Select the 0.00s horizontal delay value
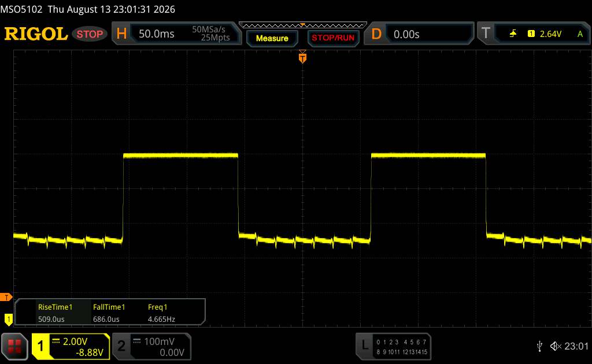The image size is (592, 364). pos(406,34)
